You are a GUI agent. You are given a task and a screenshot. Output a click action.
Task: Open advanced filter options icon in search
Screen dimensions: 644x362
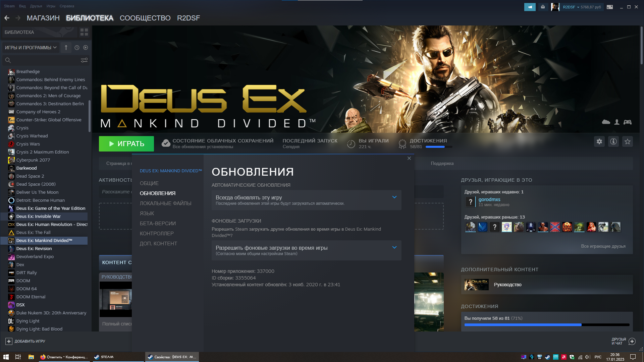tap(84, 60)
